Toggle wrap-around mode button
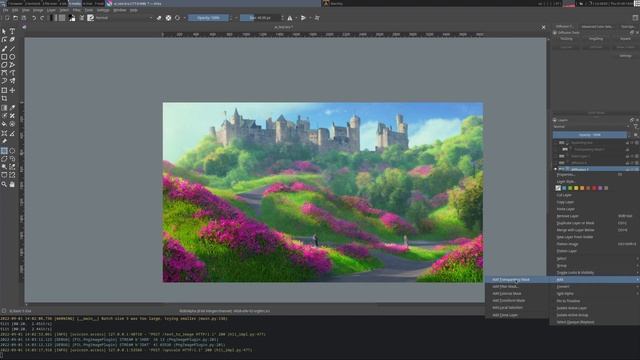This screenshot has height=360, width=640. tap(317, 18)
